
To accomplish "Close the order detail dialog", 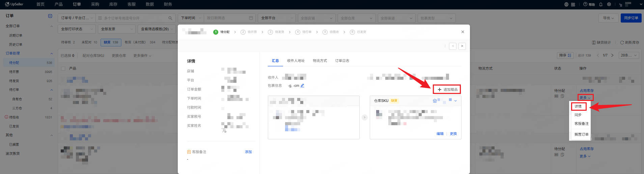I will pyautogui.click(x=463, y=32).
